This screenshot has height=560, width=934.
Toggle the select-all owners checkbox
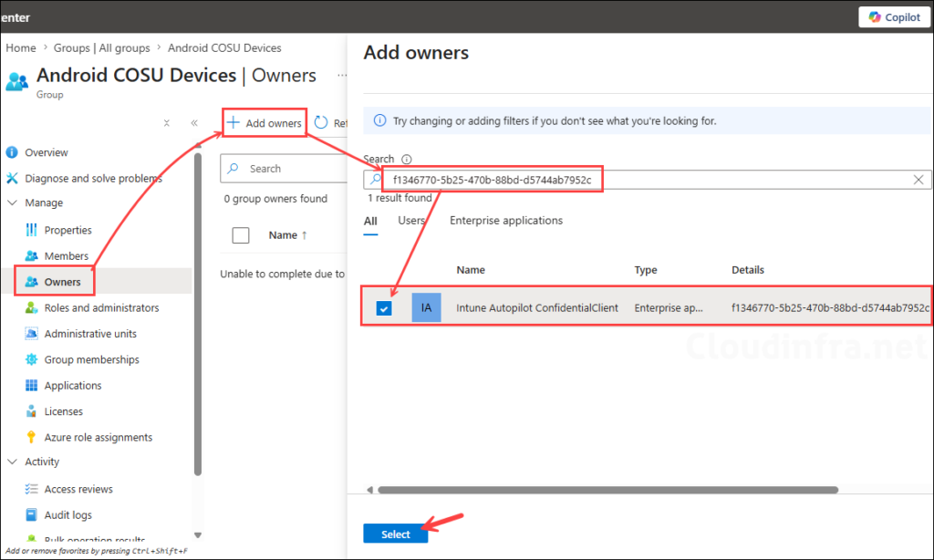(x=241, y=235)
